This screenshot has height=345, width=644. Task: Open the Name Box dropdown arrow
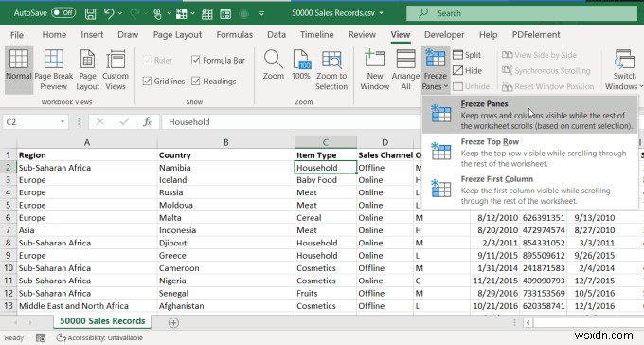pos(62,121)
